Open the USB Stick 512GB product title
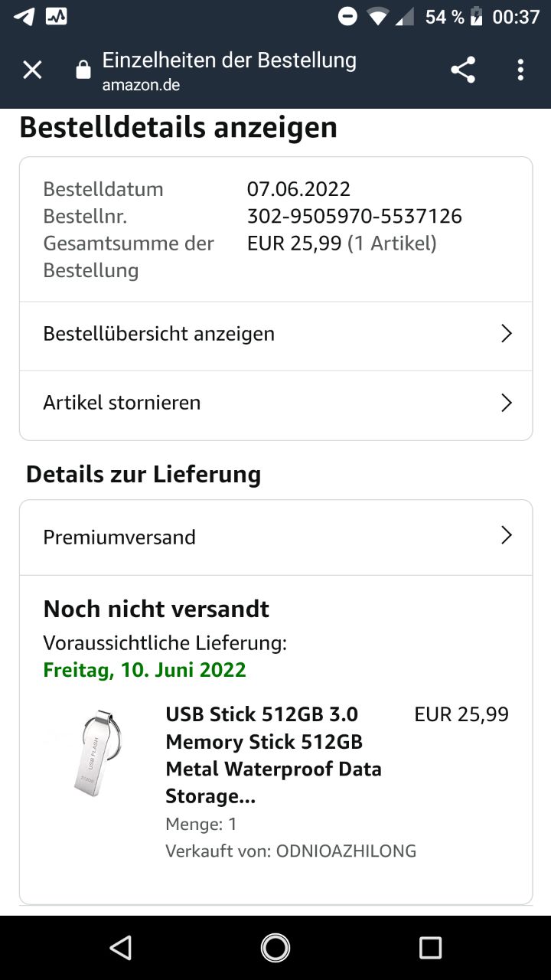This screenshot has width=551, height=980. [x=274, y=755]
